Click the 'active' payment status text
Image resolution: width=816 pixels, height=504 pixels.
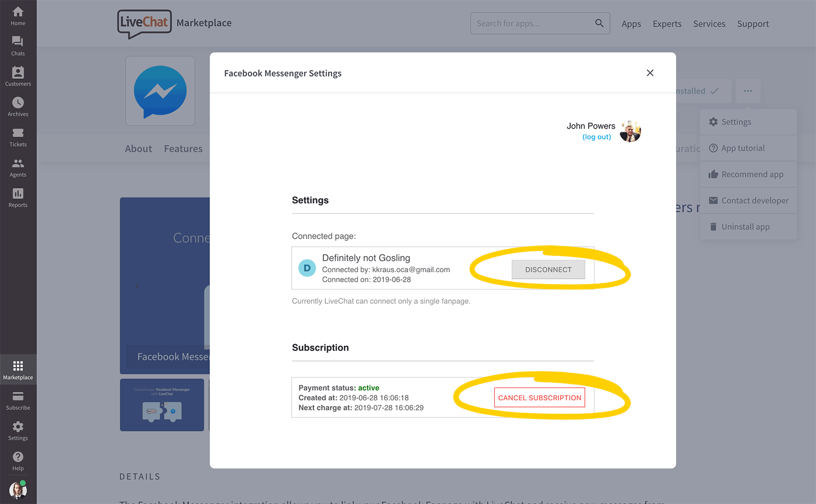click(x=369, y=388)
